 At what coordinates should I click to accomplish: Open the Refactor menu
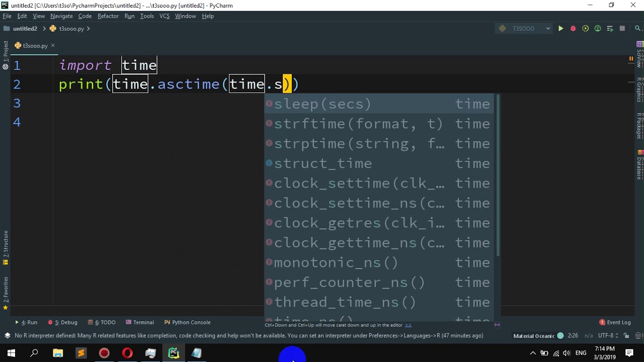(x=108, y=16)
